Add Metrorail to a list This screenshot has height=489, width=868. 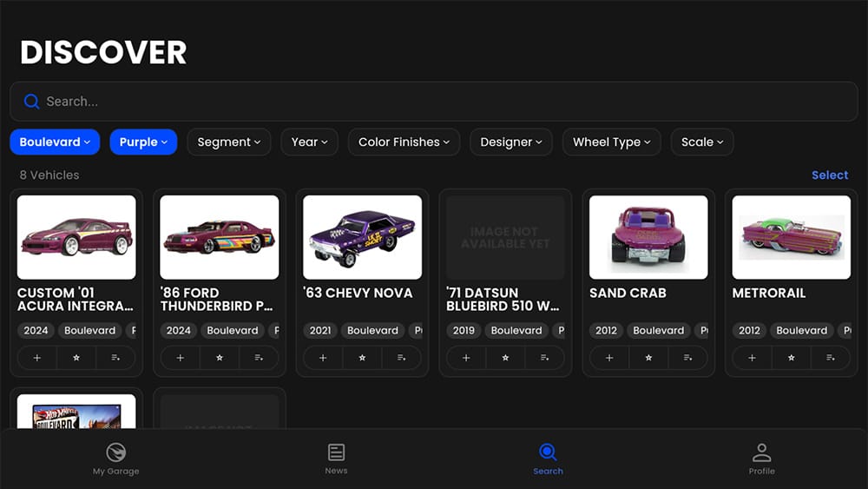831,358
